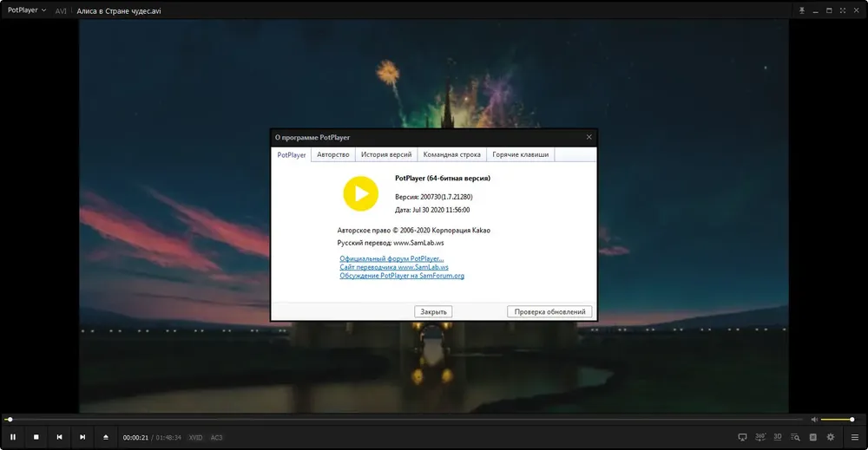
Task: Open link Обсуждение PotPlayer на SamForum.org
Action: [x=402, y=276]
